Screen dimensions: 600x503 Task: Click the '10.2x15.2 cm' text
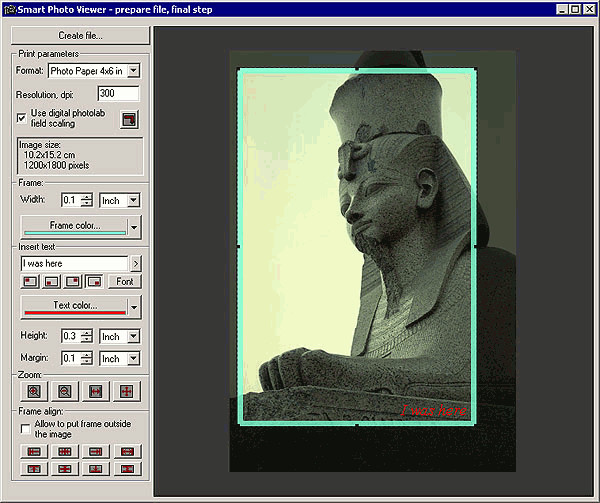(50, 155)
